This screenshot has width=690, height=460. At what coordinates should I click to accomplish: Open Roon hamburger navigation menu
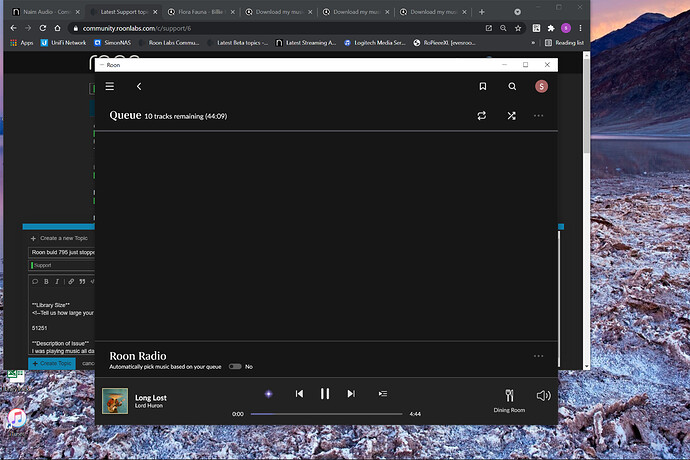click(110, 86)
